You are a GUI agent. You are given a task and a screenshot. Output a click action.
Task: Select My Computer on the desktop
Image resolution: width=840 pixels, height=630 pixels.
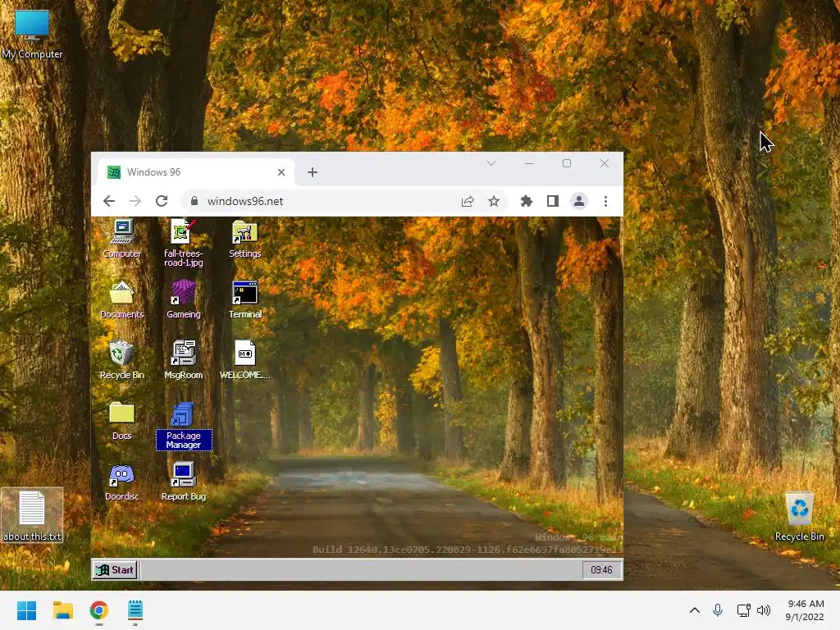point(32,33)
